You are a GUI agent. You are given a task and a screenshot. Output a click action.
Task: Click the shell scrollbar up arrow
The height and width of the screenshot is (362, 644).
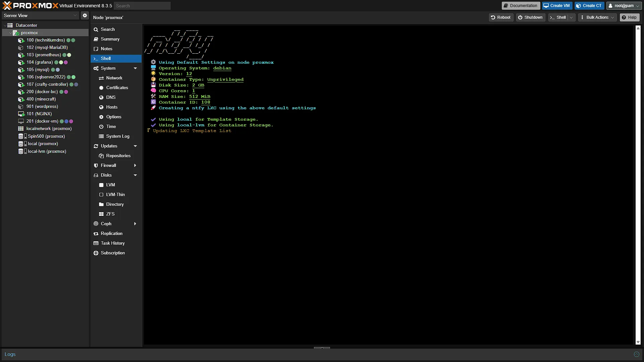click(638, 28)
